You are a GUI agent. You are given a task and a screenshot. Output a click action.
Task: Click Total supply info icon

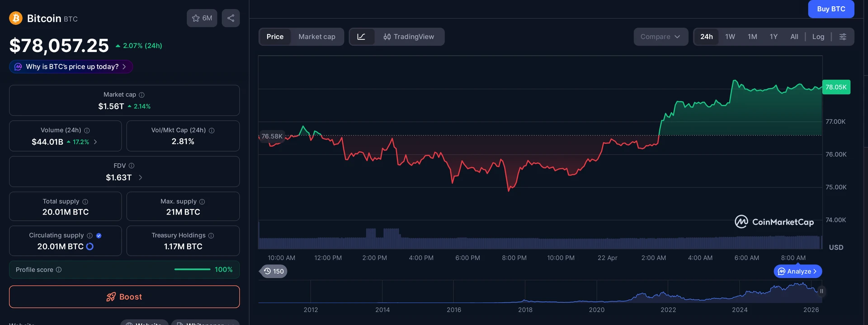[x=85, y=201]
